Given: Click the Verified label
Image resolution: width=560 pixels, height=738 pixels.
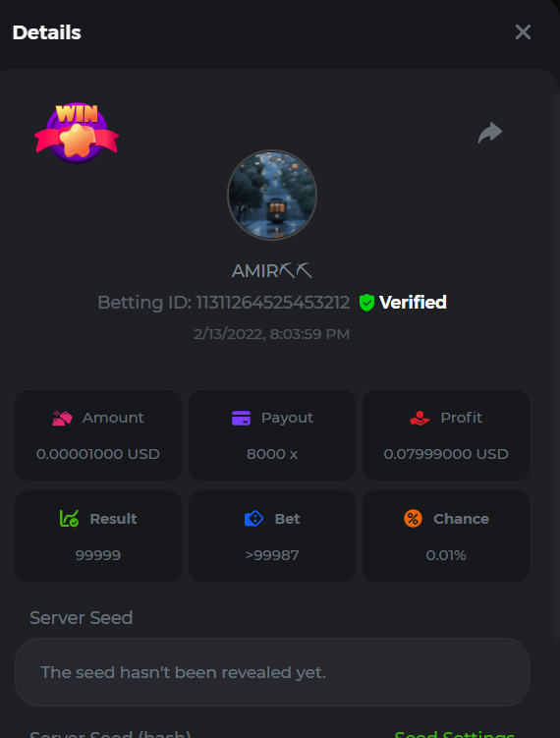Looking at the screenshot, I should 413,303.
